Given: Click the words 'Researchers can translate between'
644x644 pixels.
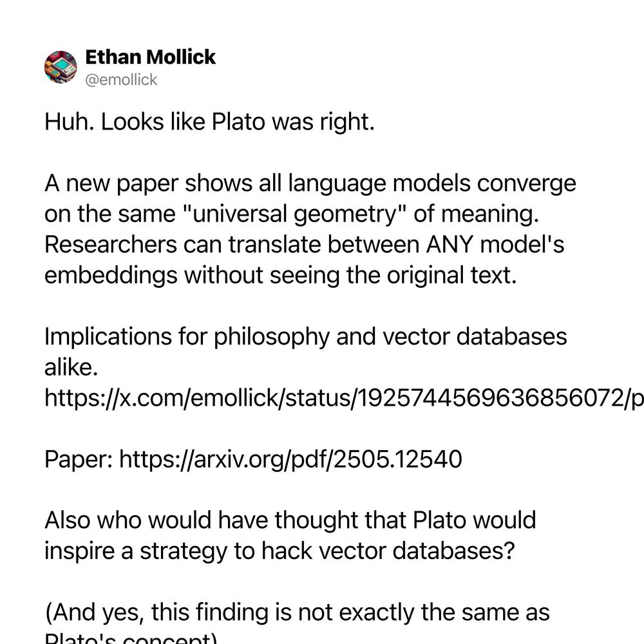Looking at the screenshot, I should pos(232,244).
